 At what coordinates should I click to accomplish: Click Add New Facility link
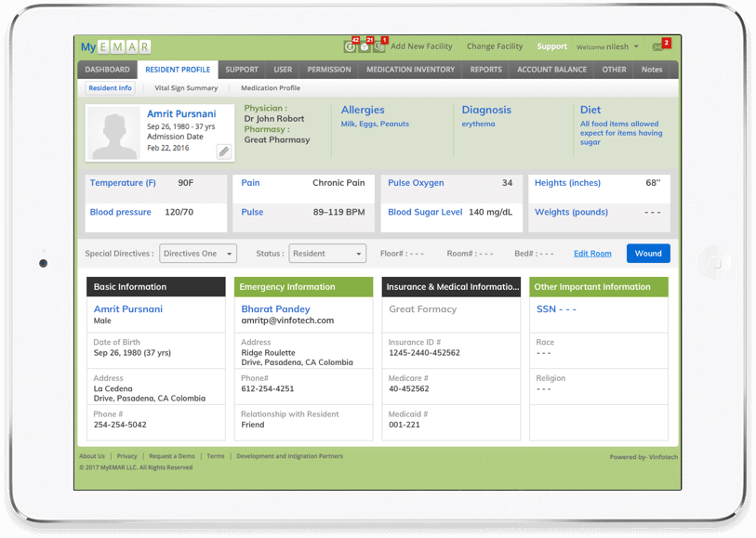click(x=421, y=46)
